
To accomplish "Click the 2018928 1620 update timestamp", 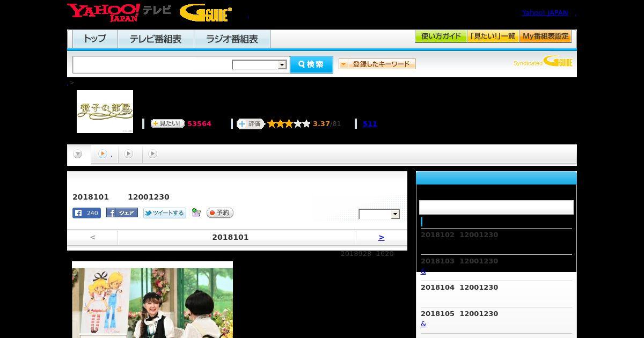I will pos(367,254).
